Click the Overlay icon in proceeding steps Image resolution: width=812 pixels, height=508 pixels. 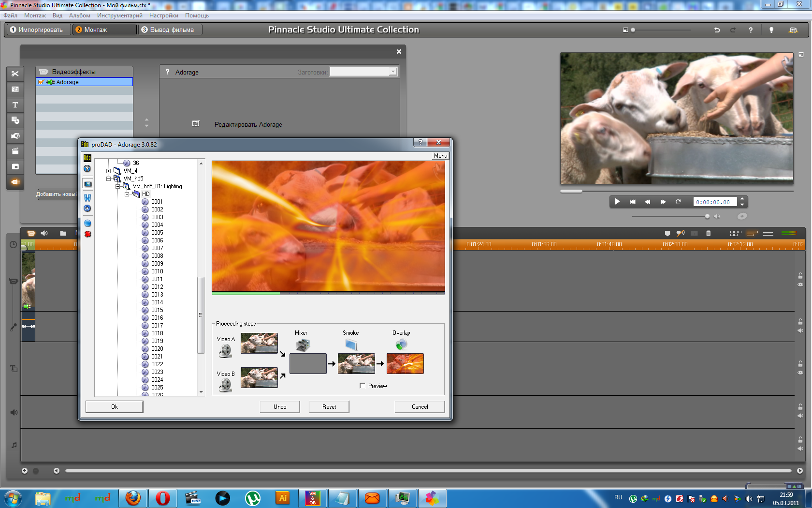[x=401, y=344]
